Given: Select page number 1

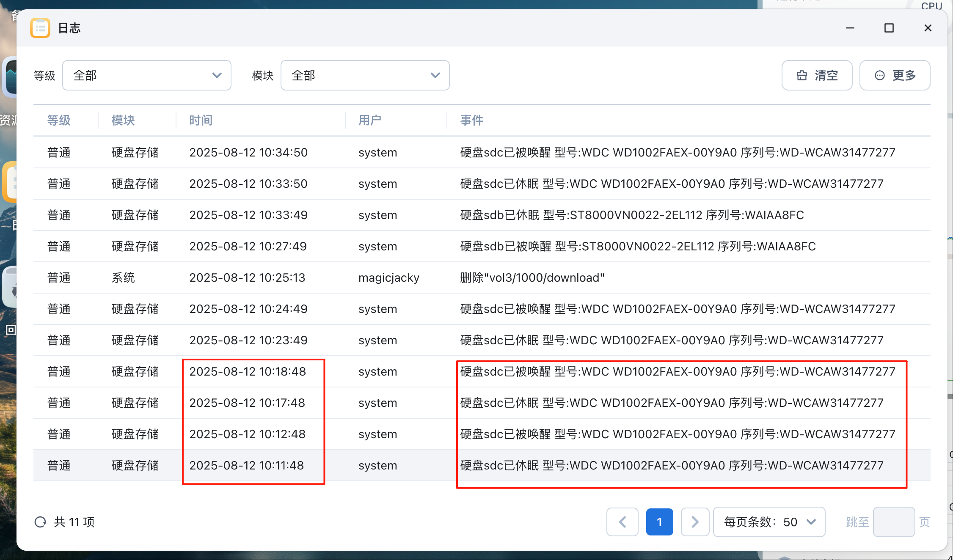Looking at the screenshot, I should (x=659, y=522).
